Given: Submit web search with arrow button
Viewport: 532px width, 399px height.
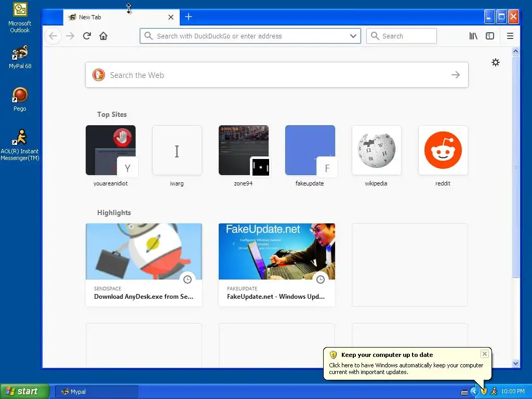Looking at the screenshot, I should (456, 75).
